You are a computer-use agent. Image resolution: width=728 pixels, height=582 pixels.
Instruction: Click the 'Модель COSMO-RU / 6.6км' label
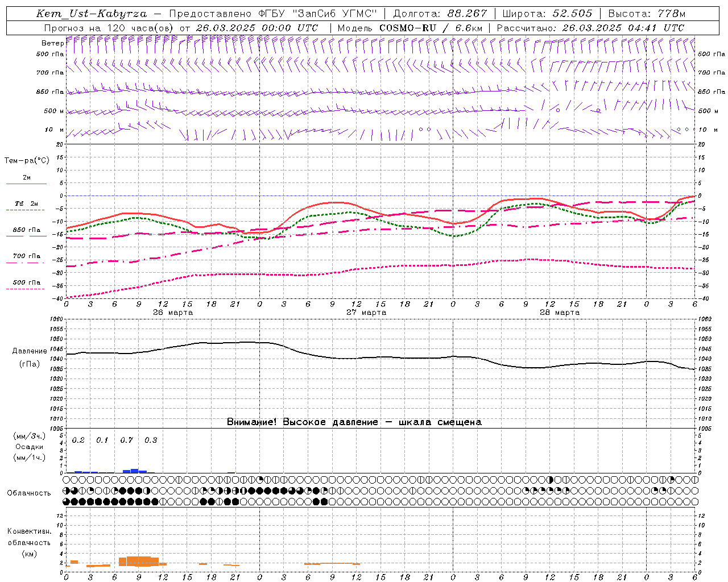(x=409, y=28)
